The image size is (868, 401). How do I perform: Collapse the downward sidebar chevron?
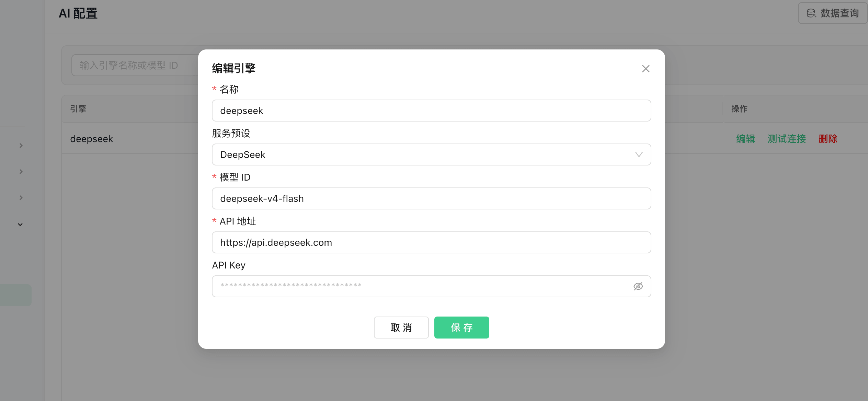point(20,225)
